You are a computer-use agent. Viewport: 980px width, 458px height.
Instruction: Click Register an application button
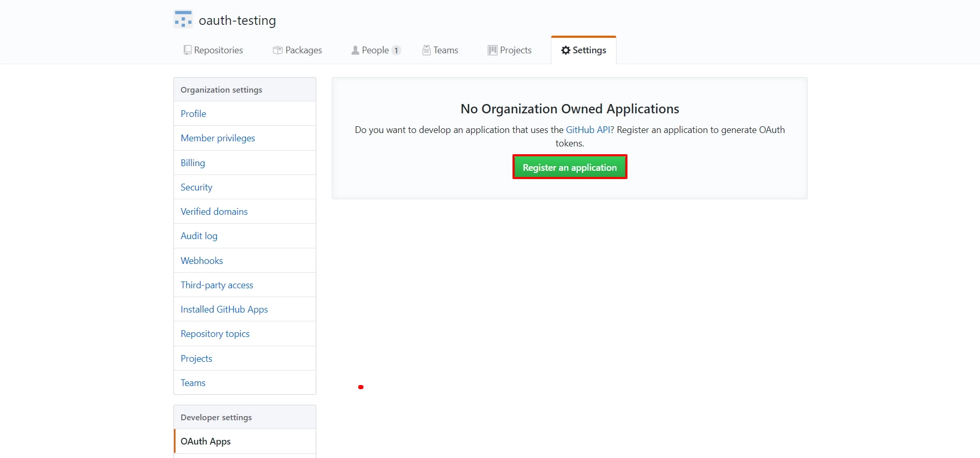pos(569,167)
